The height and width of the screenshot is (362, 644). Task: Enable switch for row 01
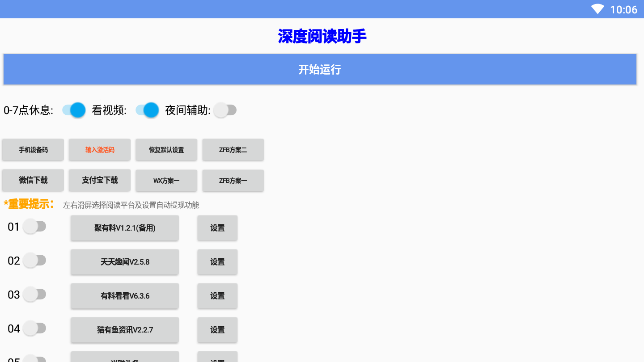[x=34, y=226]
